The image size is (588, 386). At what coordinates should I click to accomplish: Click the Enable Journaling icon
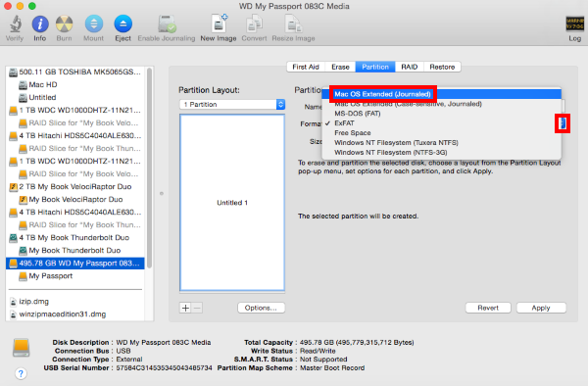[167, 24]
